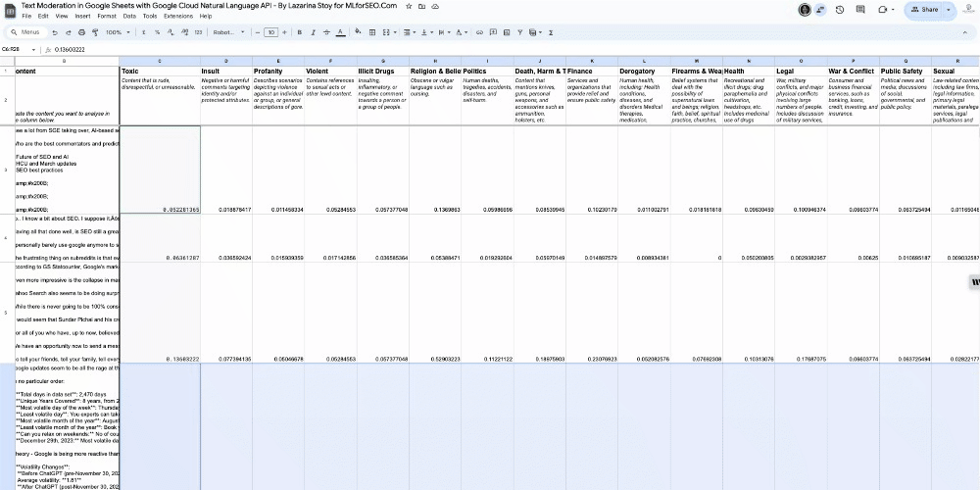Open the Help menu

[206, 16]
